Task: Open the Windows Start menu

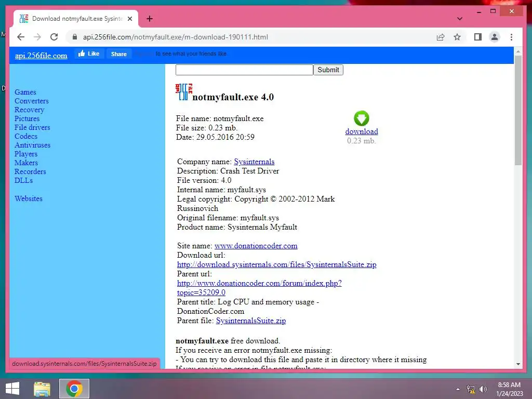Action: point(12,389)
